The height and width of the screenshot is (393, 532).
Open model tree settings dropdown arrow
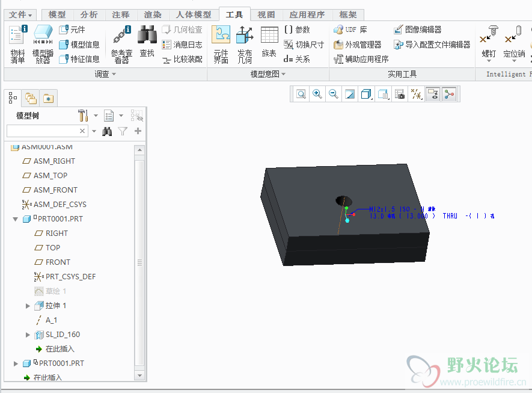coord(96,116)
